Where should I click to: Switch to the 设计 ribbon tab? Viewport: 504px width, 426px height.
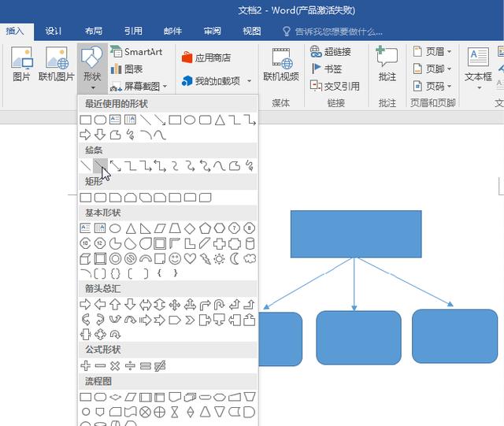54,31
